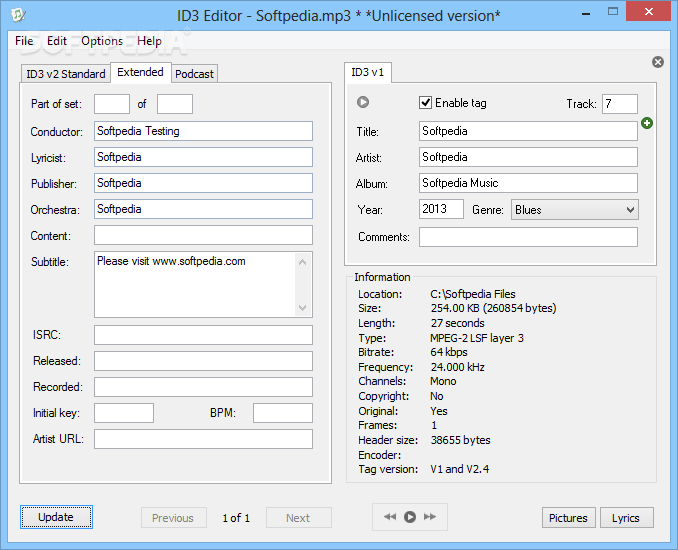Viewport: 678px width, 550px height.
Task: Click the Artist URL field
Action: tap(203, 439)
